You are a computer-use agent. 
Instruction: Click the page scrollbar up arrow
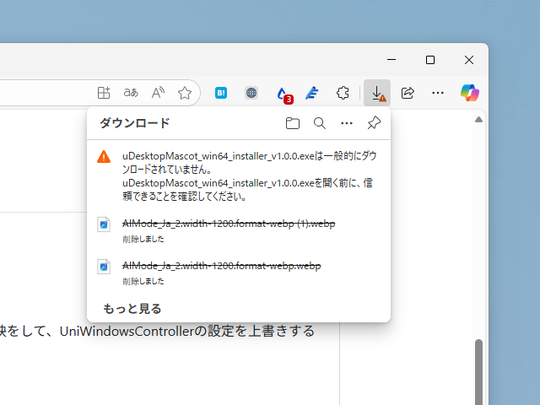click(x=479, y=120)
